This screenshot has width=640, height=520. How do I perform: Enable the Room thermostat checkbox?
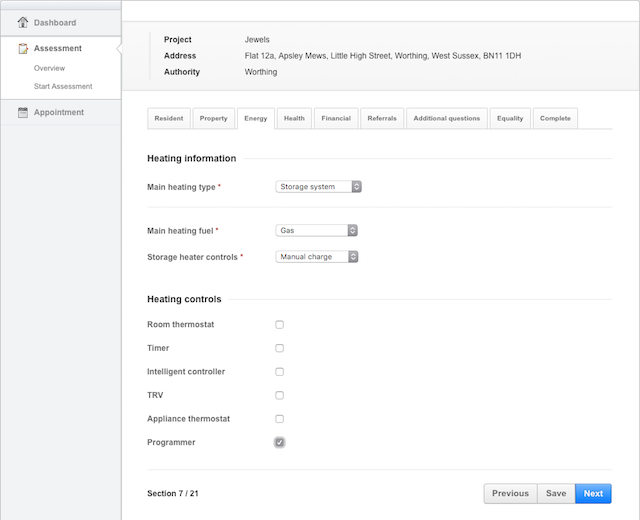280,325
